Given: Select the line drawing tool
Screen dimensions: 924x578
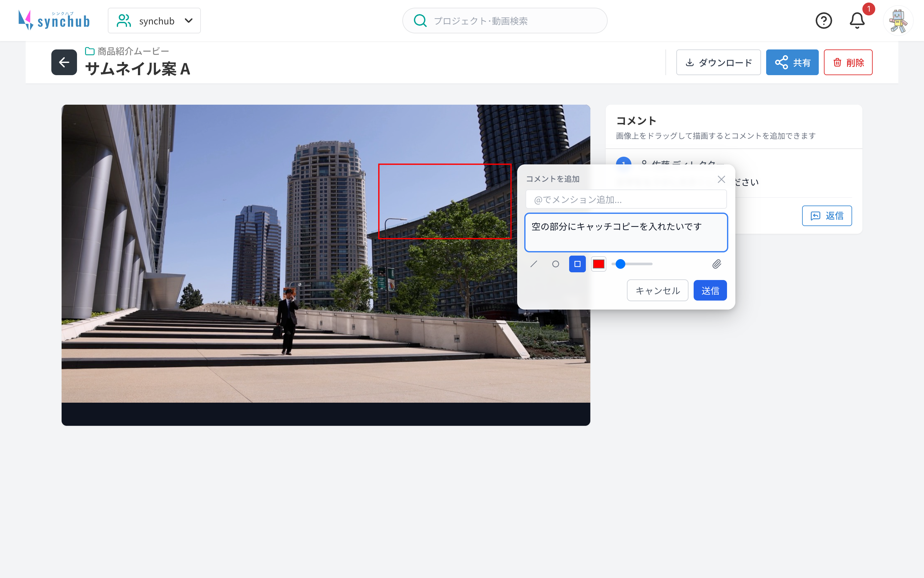Looking at the screenshot, I should pyautogui.click(x=534, y=264).
